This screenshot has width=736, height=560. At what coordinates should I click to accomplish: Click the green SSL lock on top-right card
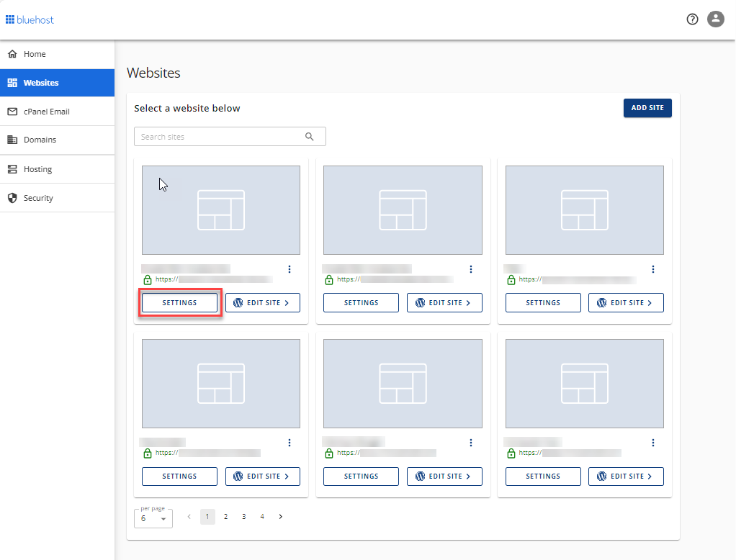click(x=511, y=280)
